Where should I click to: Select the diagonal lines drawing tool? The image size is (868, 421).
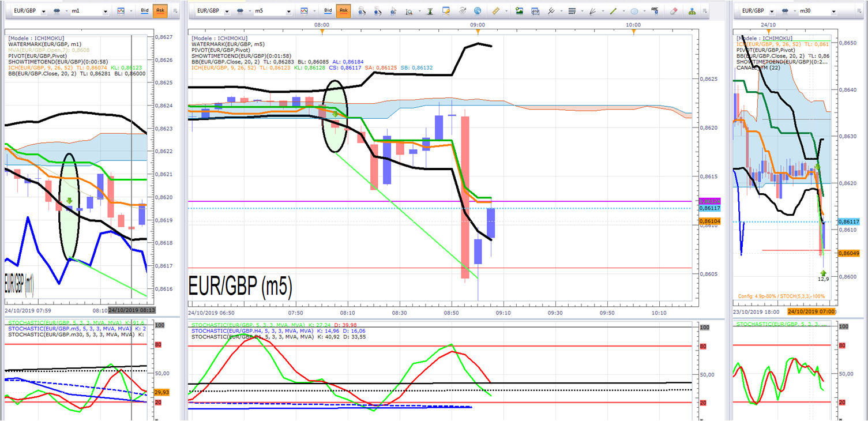tap(551, 11)
